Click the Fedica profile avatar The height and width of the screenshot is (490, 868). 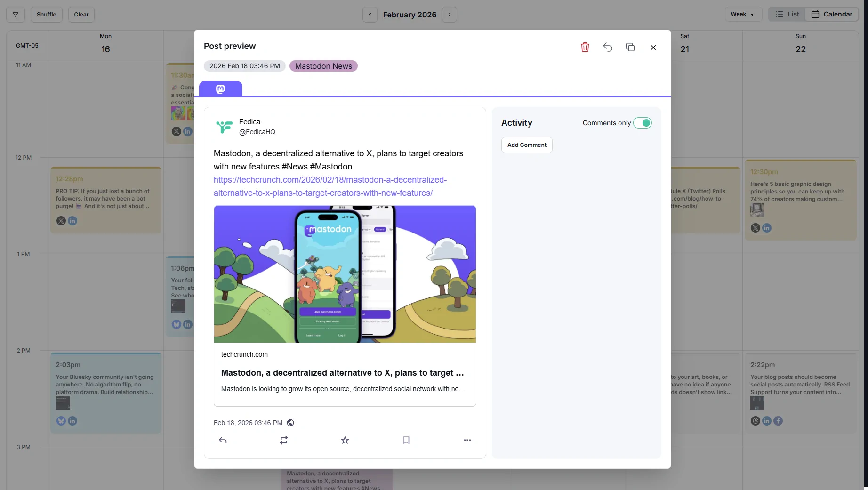[224, 127]
